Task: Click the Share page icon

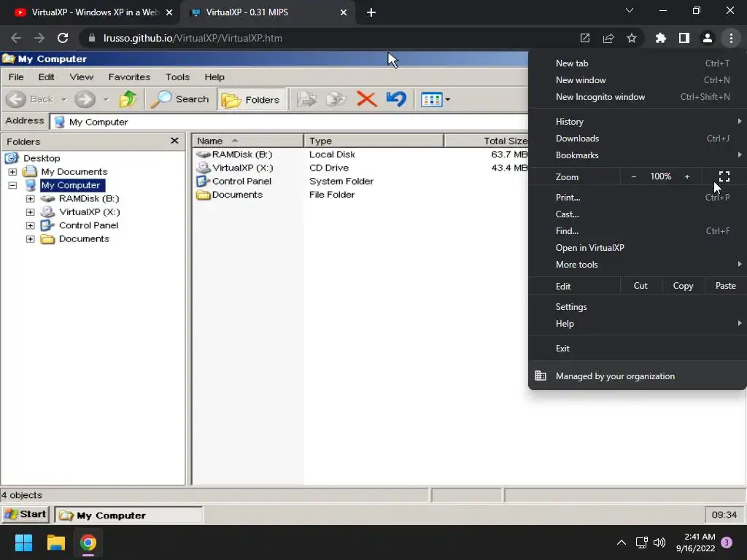Action: click(x=608, y=38)
